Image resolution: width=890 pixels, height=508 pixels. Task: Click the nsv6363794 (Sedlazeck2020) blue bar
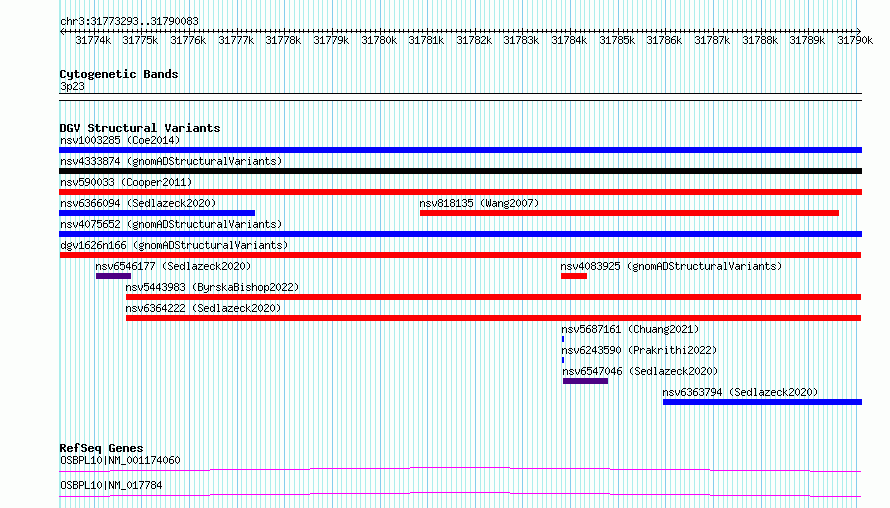point(762,402)
